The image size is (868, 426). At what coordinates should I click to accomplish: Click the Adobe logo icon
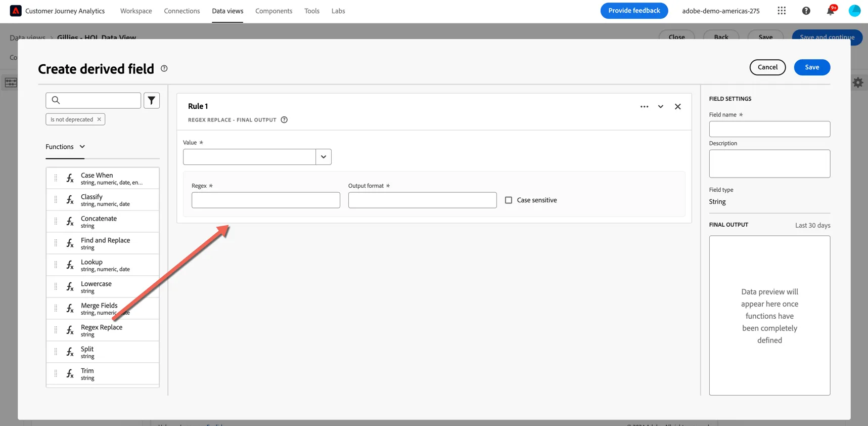[16, 11]
